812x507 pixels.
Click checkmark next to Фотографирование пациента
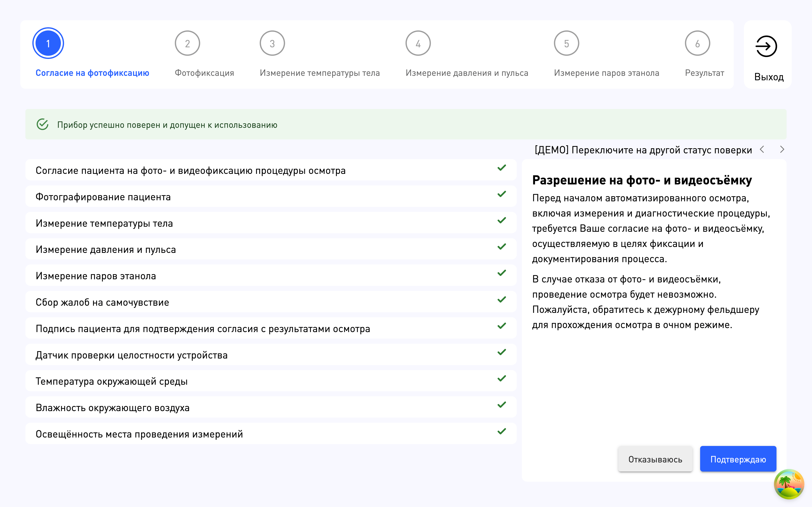(502, 194)
